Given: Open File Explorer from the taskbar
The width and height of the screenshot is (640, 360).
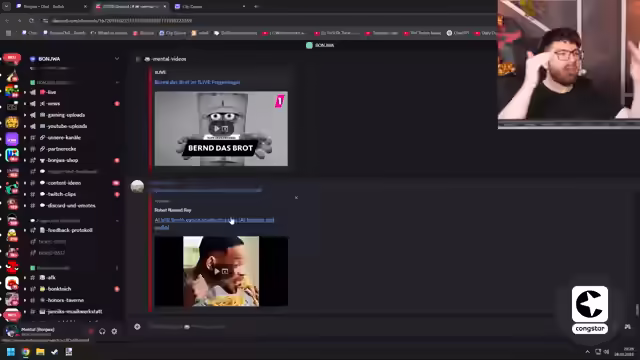Looking at the screenshot, I should point(40,352).
